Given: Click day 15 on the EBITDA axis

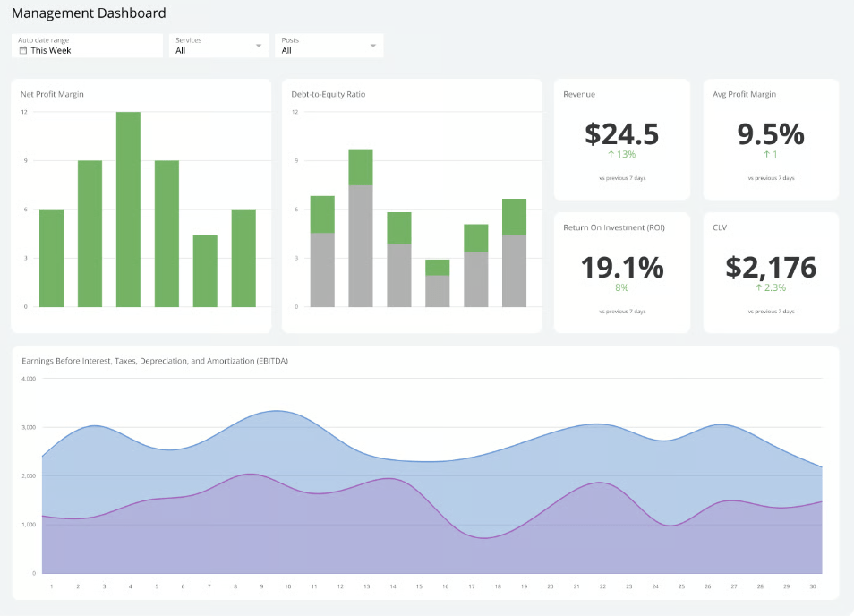Looking at the screenshot, I should tap(419, 586).
